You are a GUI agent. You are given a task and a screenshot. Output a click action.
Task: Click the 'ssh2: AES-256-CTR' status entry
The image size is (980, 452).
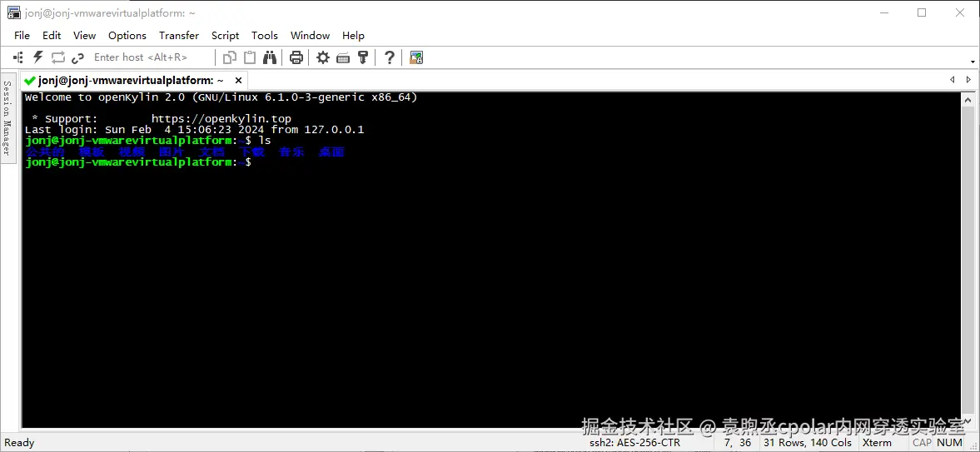[x=634, y=443]
